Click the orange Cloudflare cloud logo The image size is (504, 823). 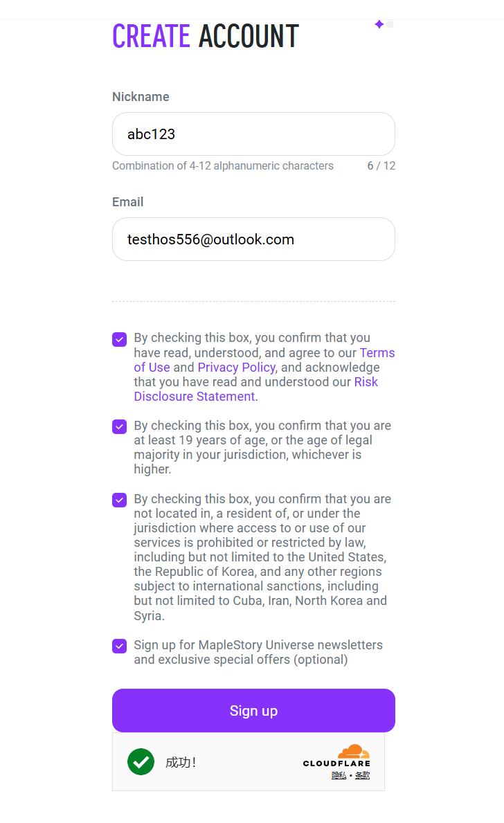coord(353,751)
